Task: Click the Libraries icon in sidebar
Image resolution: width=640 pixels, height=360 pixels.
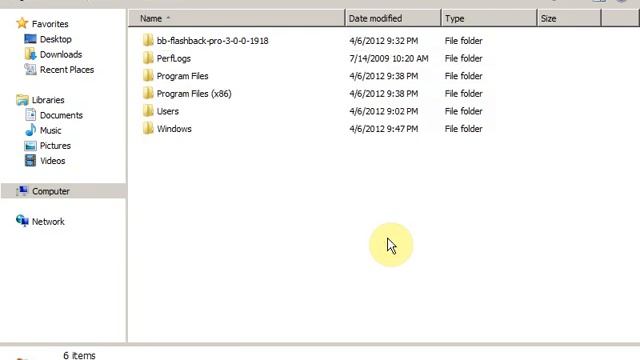Action: coord(22,100)
